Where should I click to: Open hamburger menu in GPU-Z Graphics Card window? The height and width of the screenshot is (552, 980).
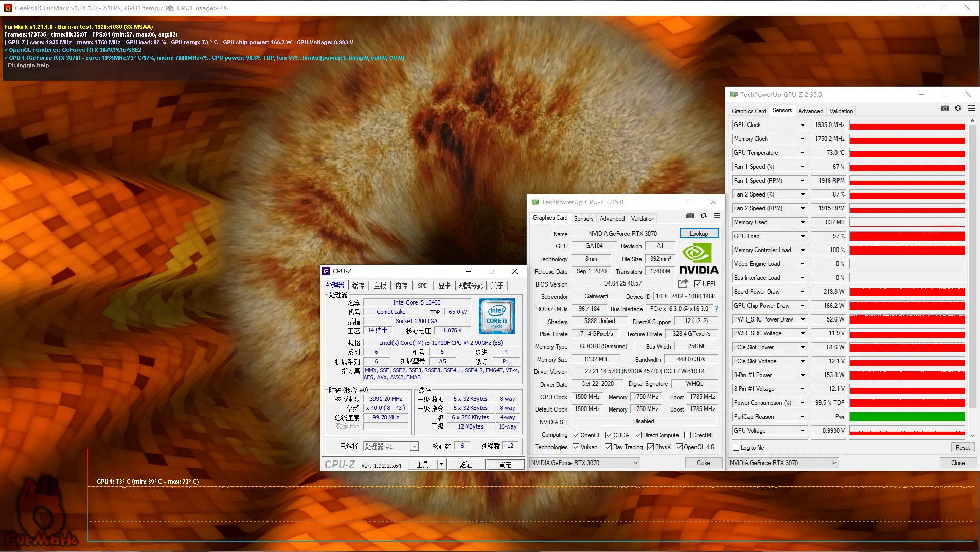pos(717,216)
